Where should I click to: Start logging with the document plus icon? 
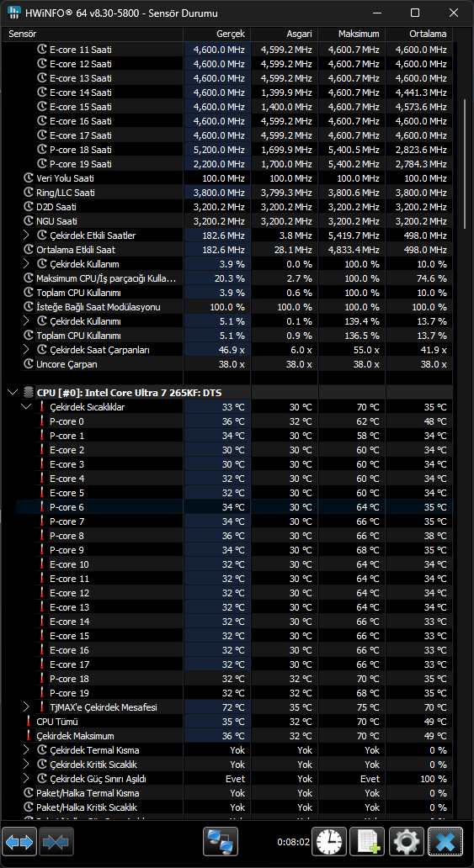368,842
